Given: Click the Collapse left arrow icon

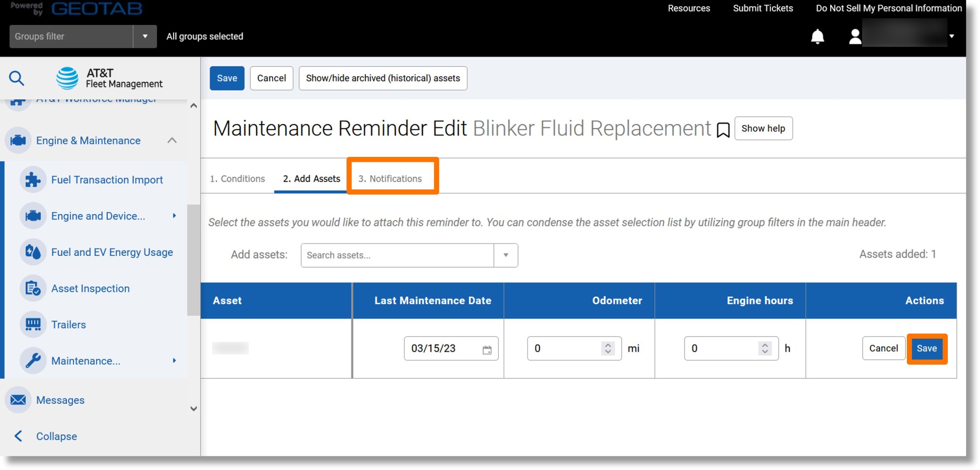Looking at the screenshot, I should pyautogui.click(x=18, y=436).
